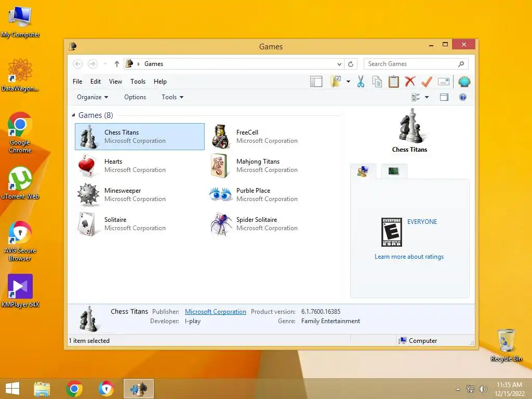Click the red X Delete toolbar icon

pos(410,82)
